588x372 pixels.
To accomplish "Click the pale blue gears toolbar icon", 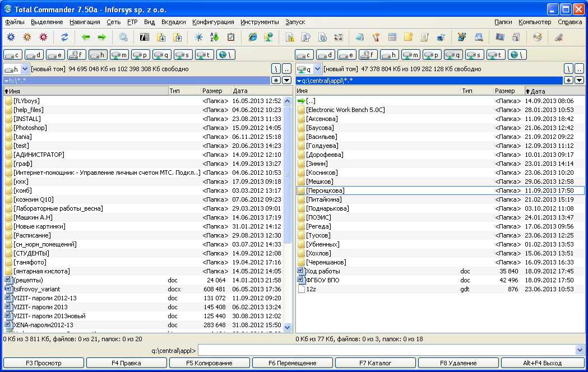I will tap(123, 37).
